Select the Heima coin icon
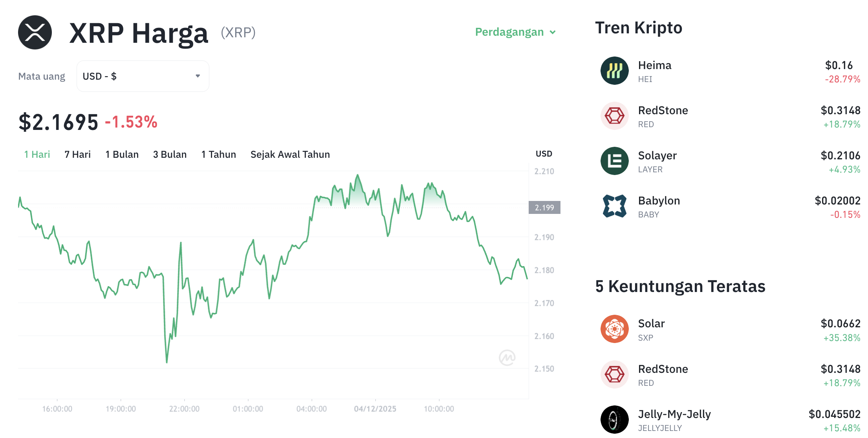The height and width of the screenshot is (438, 868). coord(614,71)
